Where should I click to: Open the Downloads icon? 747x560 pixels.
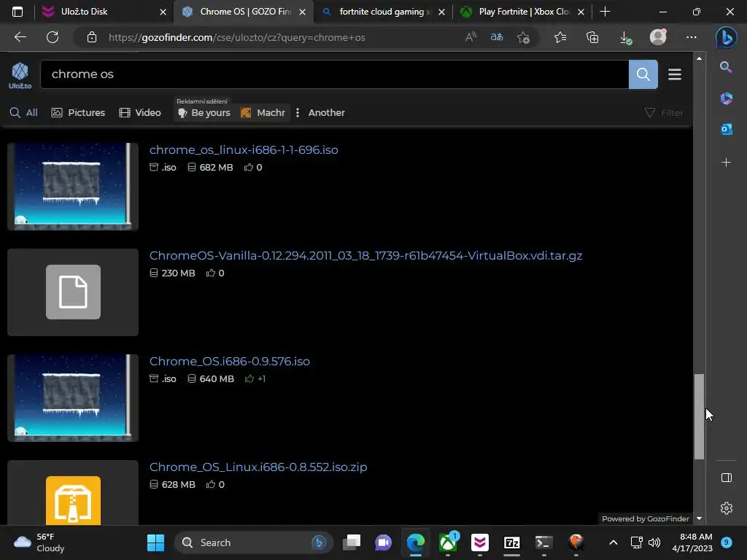[625, 38]
